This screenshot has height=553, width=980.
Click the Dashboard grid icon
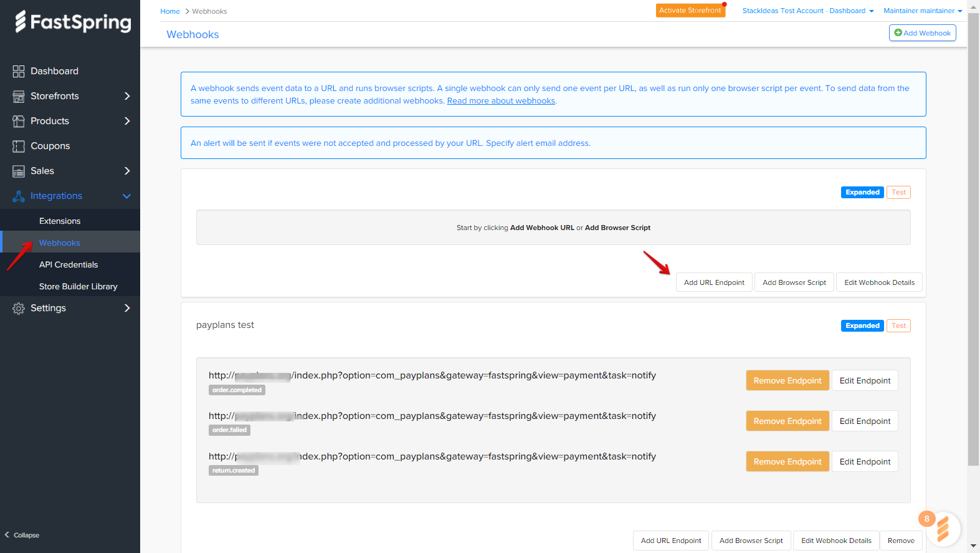(19, 71)
